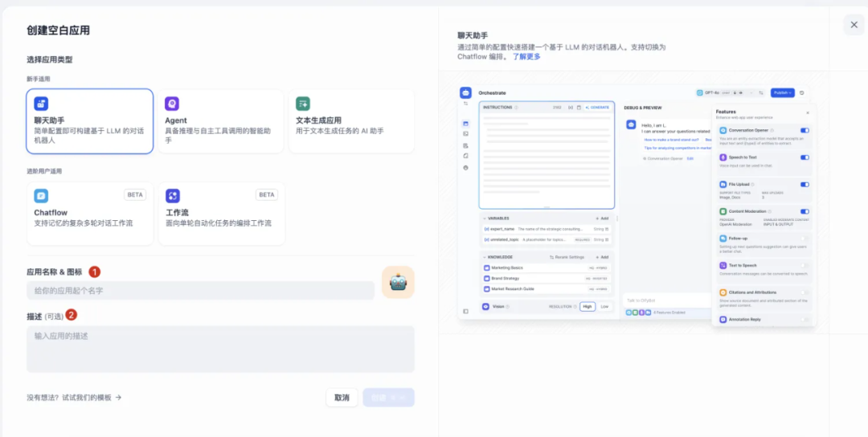This screenshot has height=437, width=868.
Task: Click the GENERATE instructions button
Action: (x=597, y=108)
